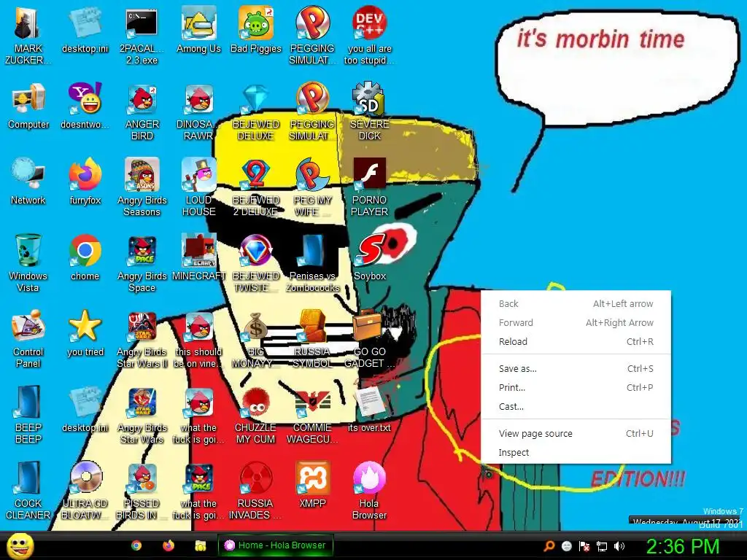Select the RUSSIA INVADES radiation icon
The height and width of the screenshot is (560, 747).
coord(256,490)
